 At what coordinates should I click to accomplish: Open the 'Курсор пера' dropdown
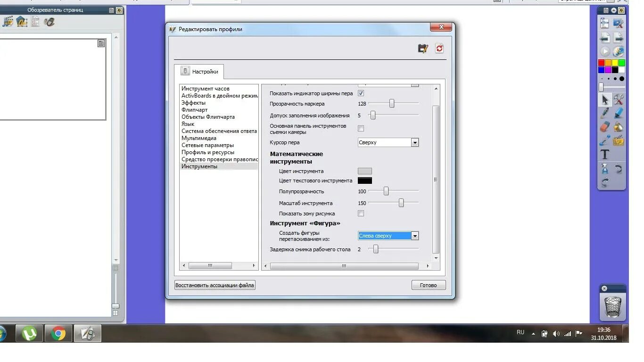(388, 142)
